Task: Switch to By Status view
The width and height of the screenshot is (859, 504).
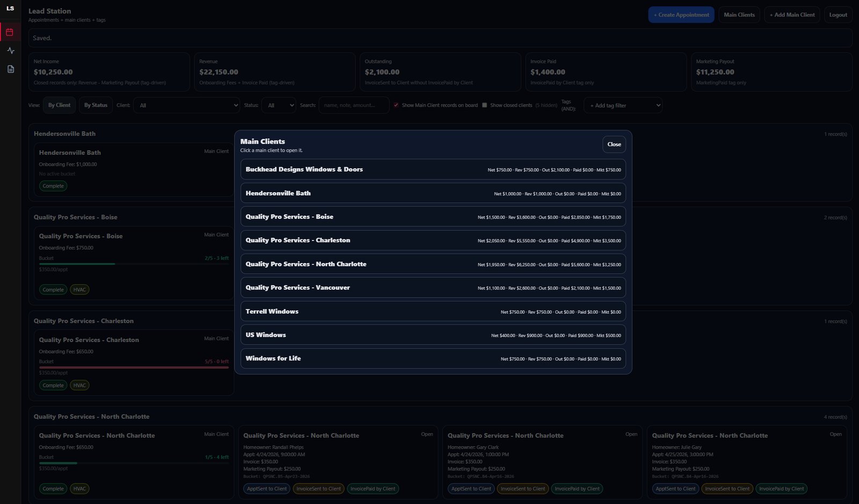Action: (96, 105)
